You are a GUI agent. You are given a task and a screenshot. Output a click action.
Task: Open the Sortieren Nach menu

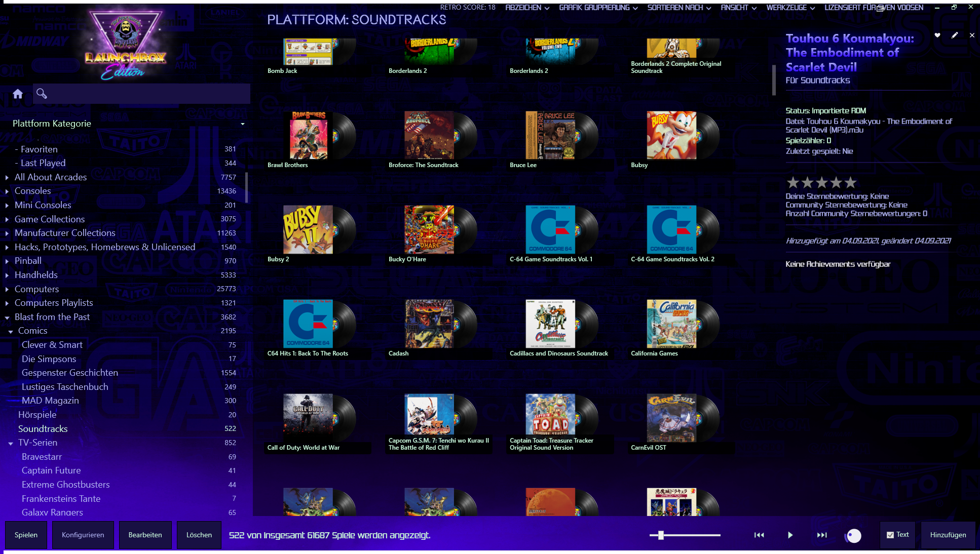point(679,8)
